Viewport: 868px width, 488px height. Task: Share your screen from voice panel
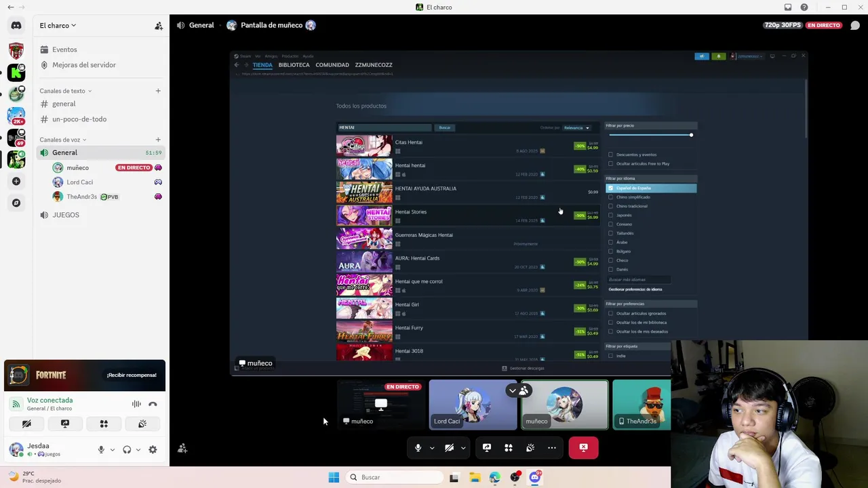point(65,424)
